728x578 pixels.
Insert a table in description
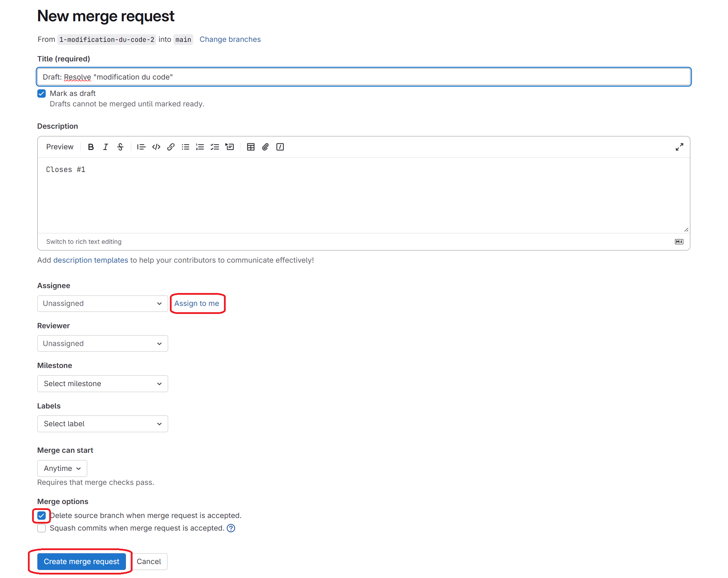pyautogui.click(x=250, y=147)
